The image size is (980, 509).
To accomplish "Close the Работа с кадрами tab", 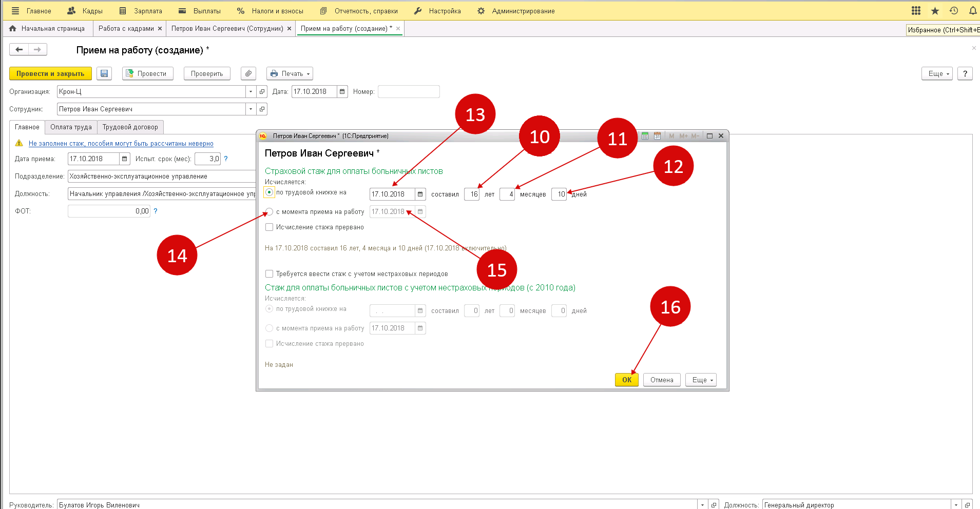I will (x=160, y=29).
